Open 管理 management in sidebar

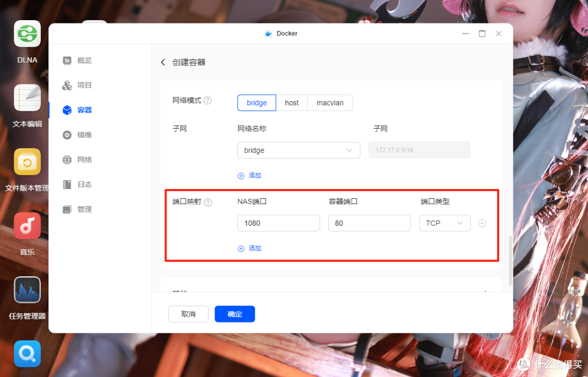coord(84,209)
